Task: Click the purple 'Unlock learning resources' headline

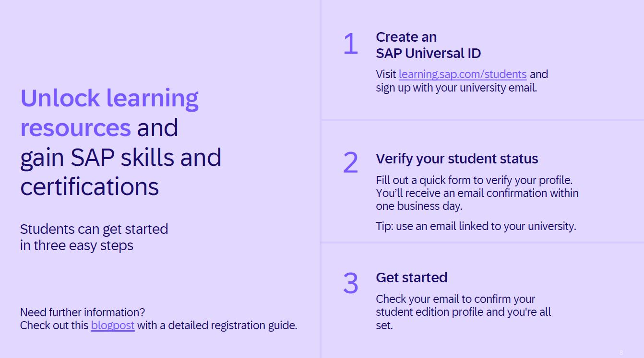Action: [109, 113]
